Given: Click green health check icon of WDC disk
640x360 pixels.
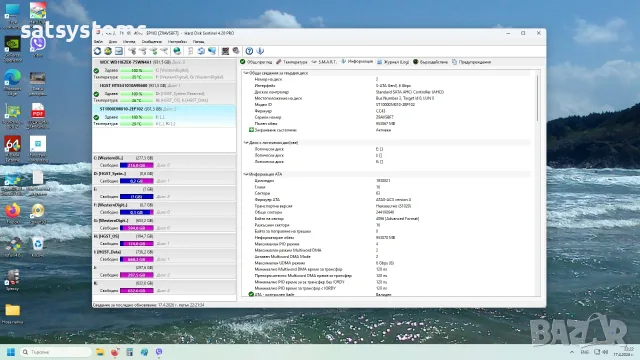Looking at the screenshot, I should click(96, 71).
